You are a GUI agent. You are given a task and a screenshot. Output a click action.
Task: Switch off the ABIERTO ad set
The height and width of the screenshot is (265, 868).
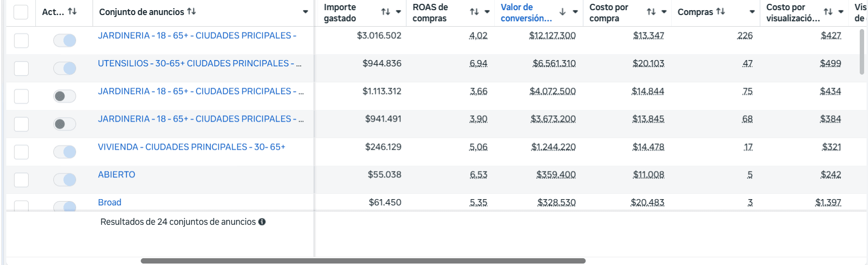click(x=65, y=180)
